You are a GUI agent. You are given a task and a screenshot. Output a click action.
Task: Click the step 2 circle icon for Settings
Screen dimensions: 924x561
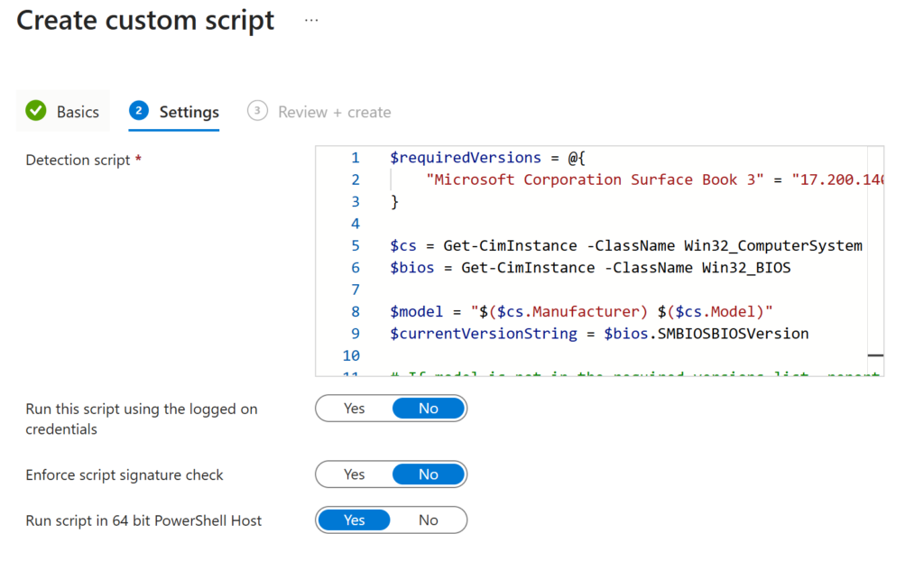138,111
